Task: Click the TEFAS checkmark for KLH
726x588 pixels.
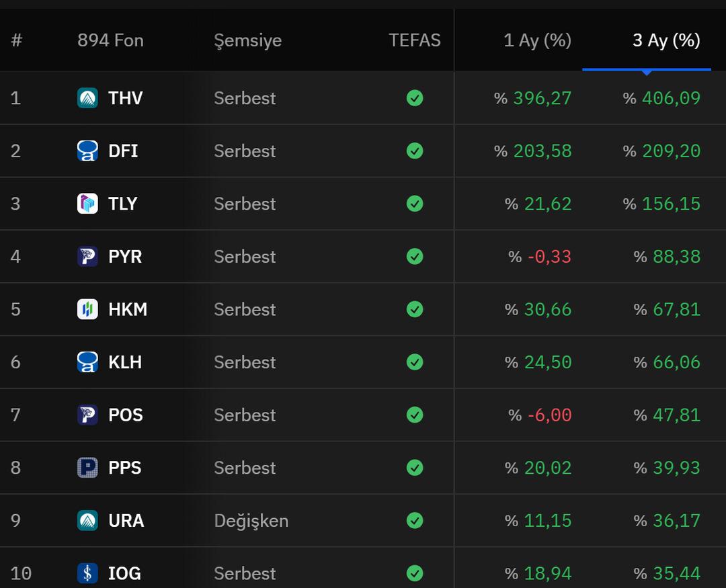Action: [415, 362]
